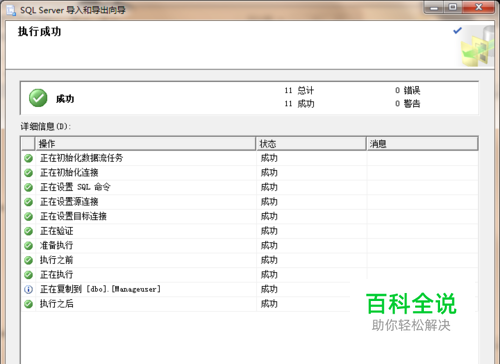The image size is (500, 364).
Task: Select the row 正在设置目标连接
Action: tap(249, 216)
